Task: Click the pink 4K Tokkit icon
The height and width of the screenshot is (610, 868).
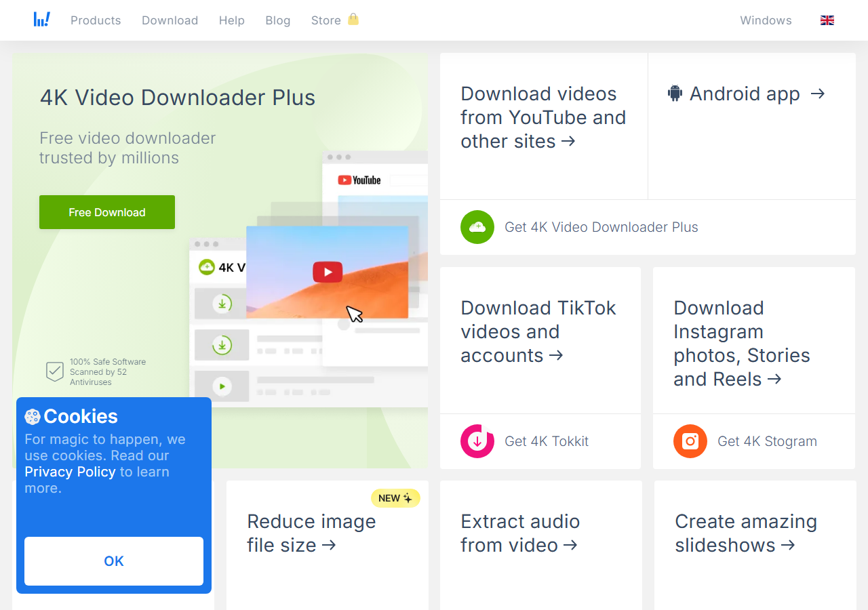Action: pos(477,441)
